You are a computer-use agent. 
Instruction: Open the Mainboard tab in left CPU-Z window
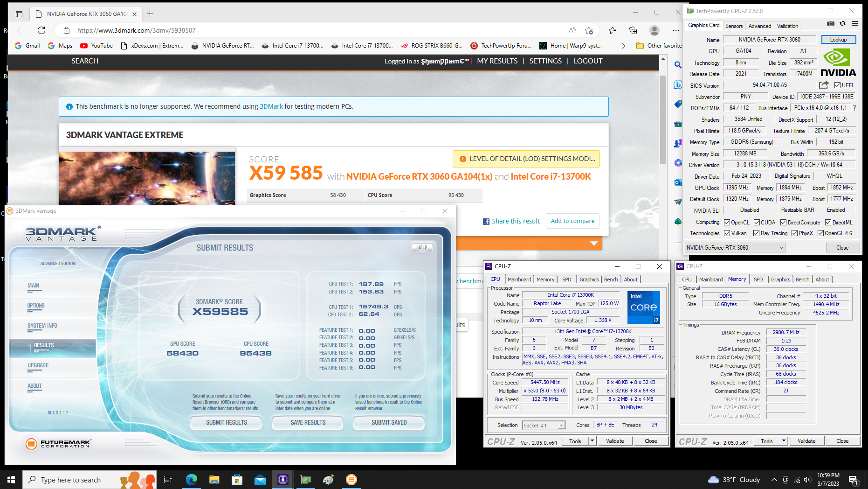(x=519, y=279)
